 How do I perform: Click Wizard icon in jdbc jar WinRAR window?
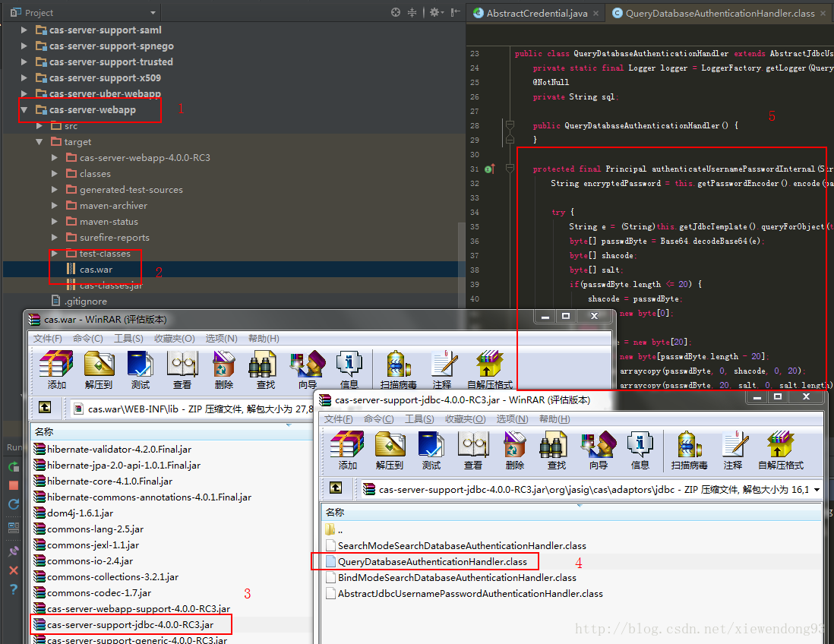[x=599, y=444]
